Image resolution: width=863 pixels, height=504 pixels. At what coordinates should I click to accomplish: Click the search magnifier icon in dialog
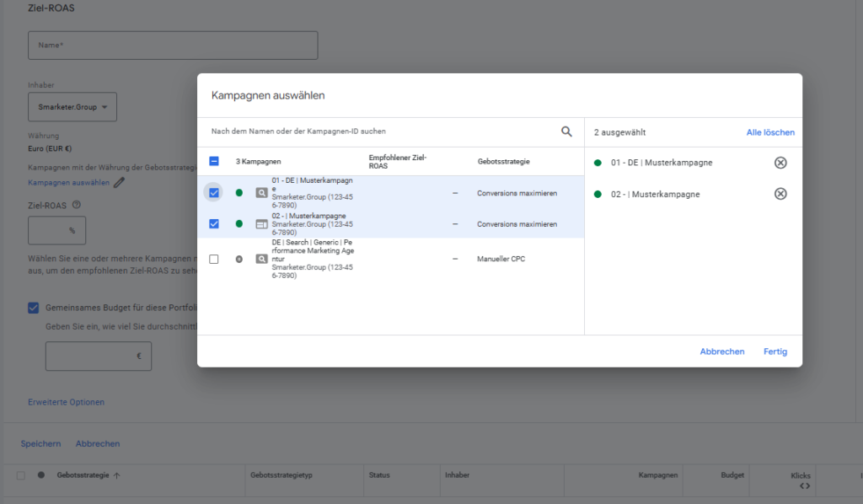(566, 131)
